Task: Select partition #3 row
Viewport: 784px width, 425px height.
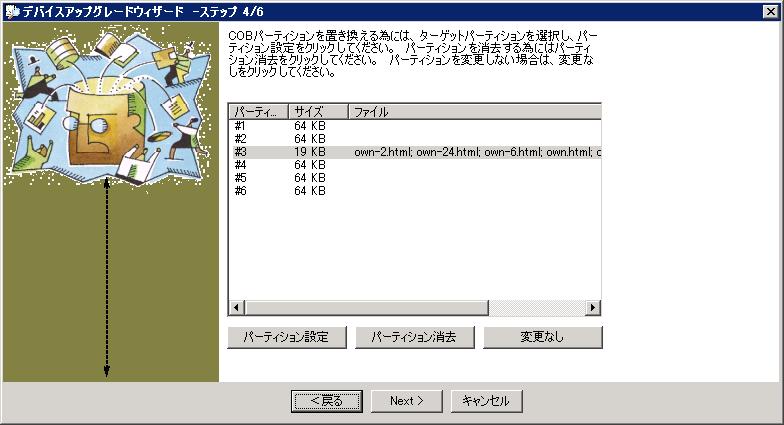Action: coord(415,152)
